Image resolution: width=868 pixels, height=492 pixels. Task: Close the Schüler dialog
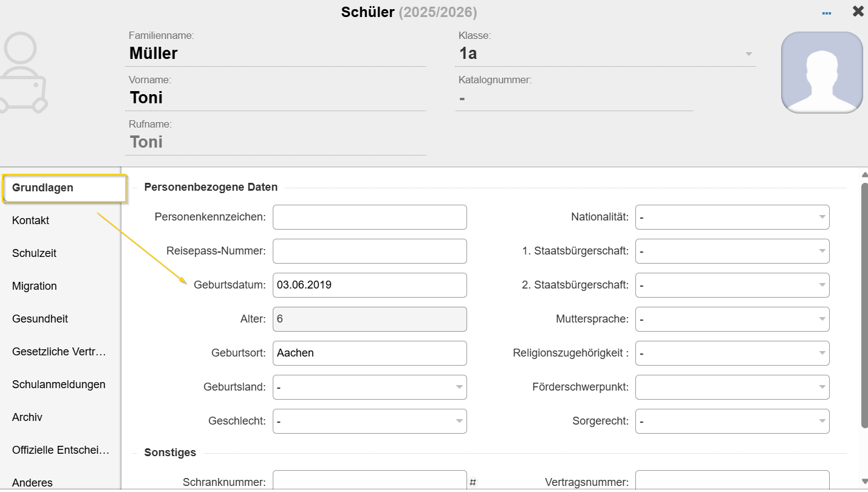[858, 12]
